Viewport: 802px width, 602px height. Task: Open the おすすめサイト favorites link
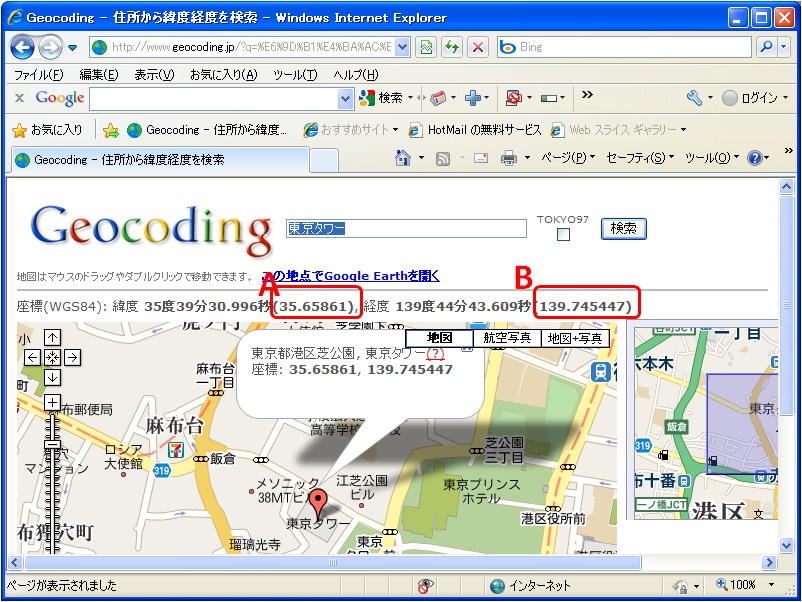[350, 130]
